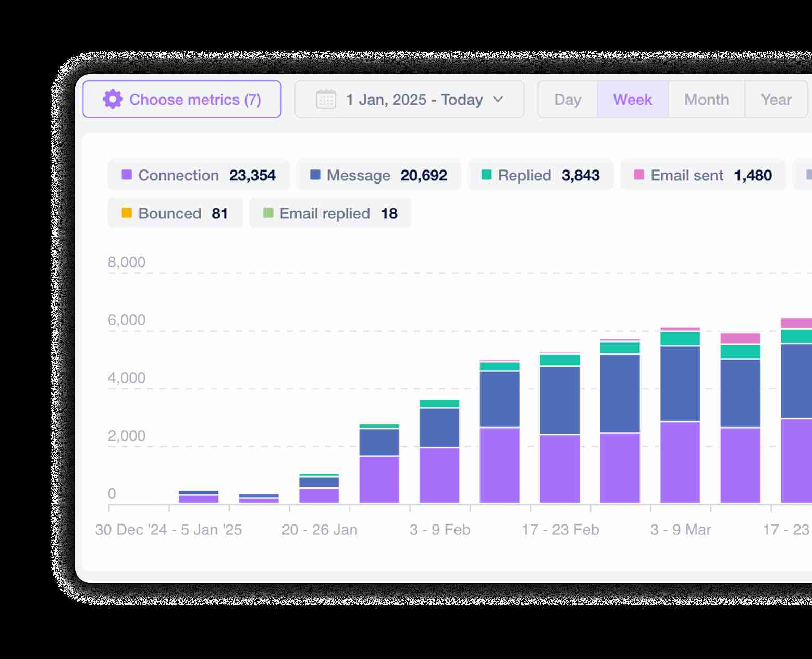Open the Choose metrics settings gear
Viewport: 812px width, 659px height.
pyautogui.click(x=114, y=99)
